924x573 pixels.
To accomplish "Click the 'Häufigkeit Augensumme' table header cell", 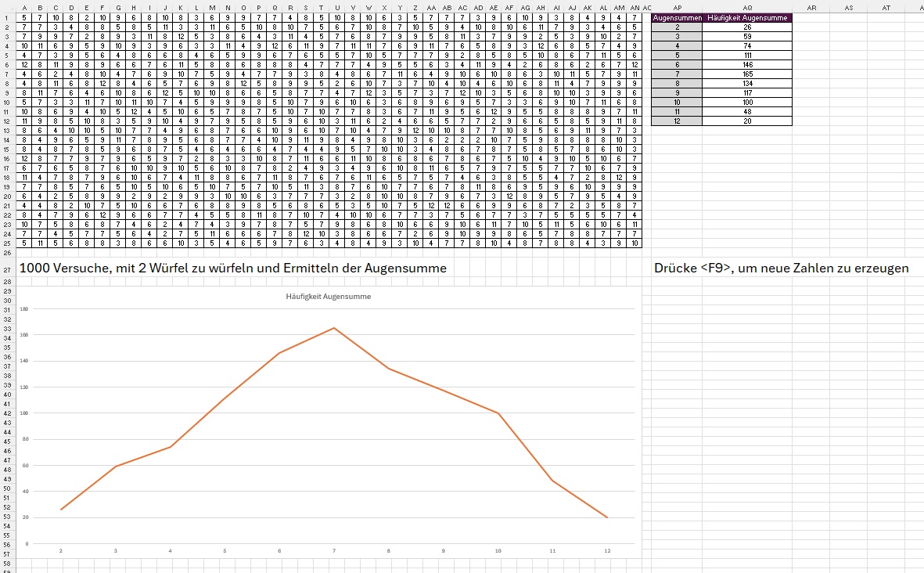I will click(747, 17).
